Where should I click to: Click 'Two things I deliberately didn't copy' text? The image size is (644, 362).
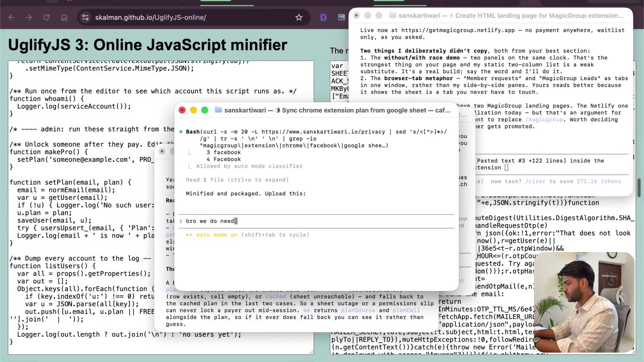click(424, 51)
